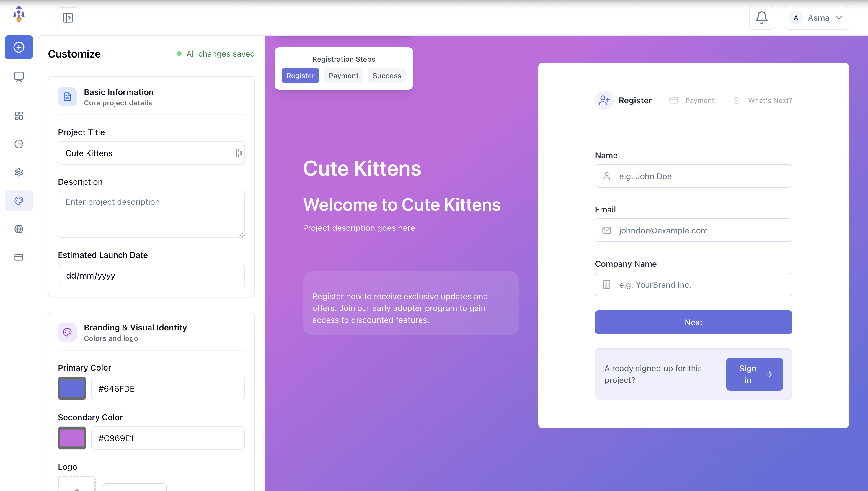Click the Registration Steps label
Viewport: 868px width, 491px height.
pos(343,59)
